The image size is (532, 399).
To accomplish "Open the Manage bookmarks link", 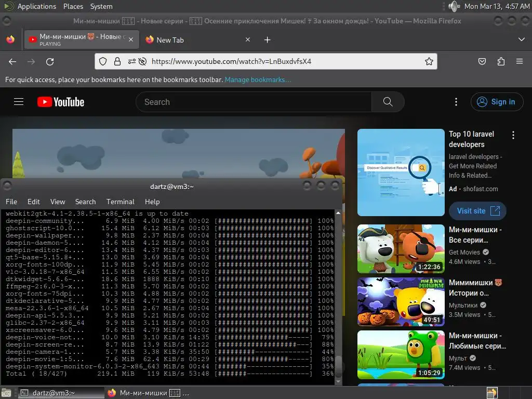I will (x=258, y=79).
